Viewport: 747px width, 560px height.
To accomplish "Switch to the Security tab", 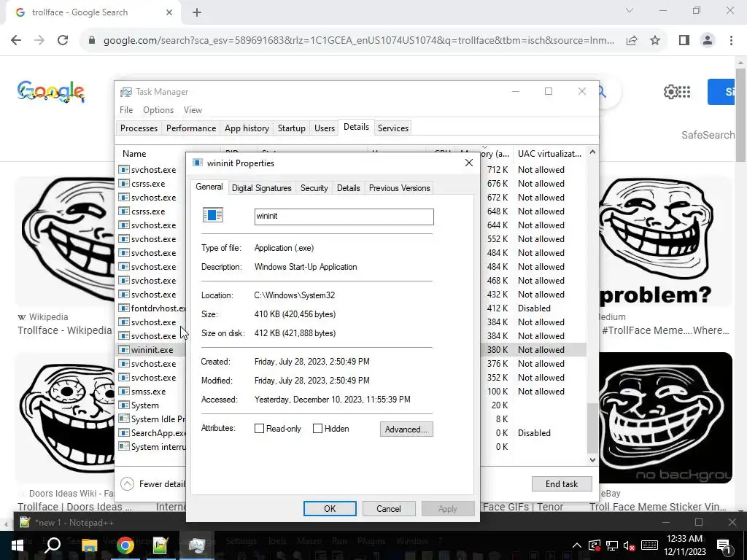I will point(314,188).
